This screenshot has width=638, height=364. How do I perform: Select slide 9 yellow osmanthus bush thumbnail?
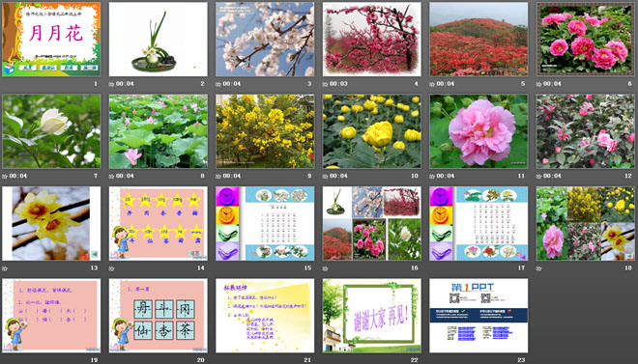(265, 131)
